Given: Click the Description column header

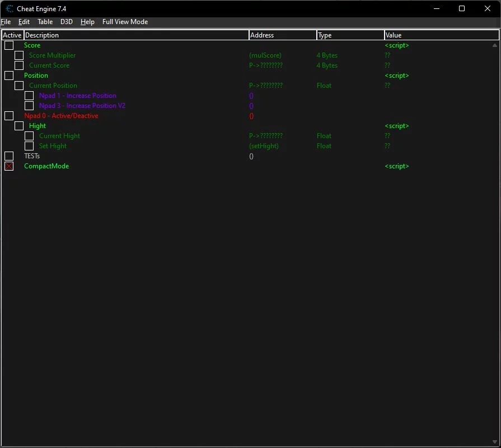Looking at the screenshot, I should (137, 35).
